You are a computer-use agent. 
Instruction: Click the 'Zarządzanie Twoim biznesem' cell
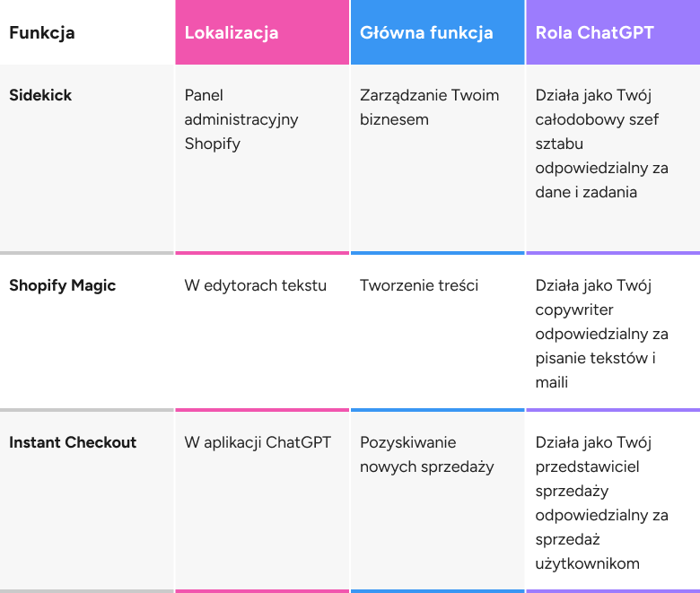point(429,108)
